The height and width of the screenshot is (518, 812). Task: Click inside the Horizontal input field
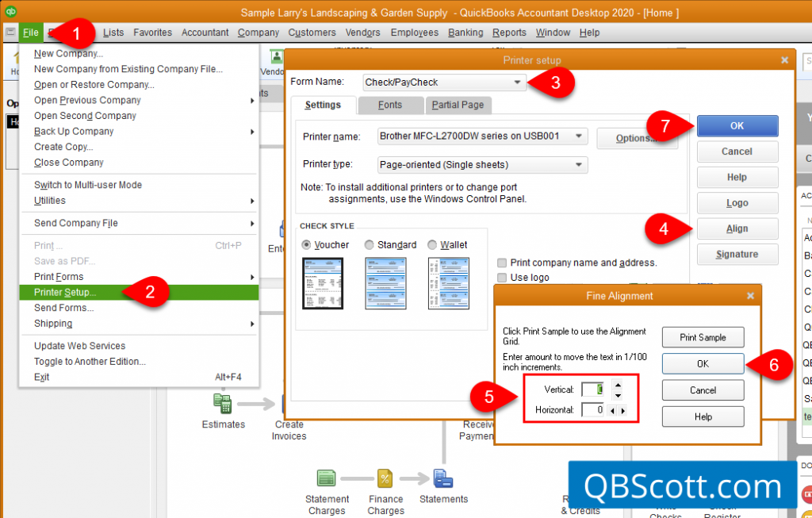click(593, 409)
